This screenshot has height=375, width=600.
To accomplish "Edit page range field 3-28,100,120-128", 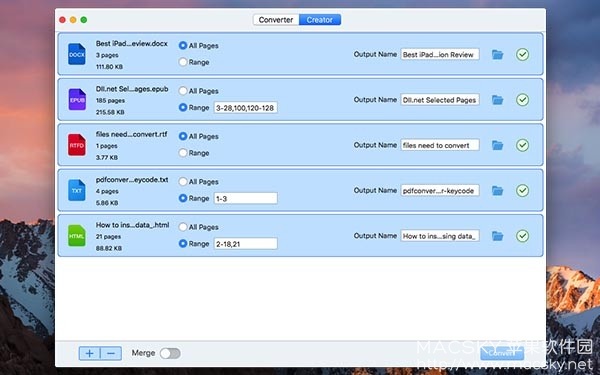I will click(246, 108).
